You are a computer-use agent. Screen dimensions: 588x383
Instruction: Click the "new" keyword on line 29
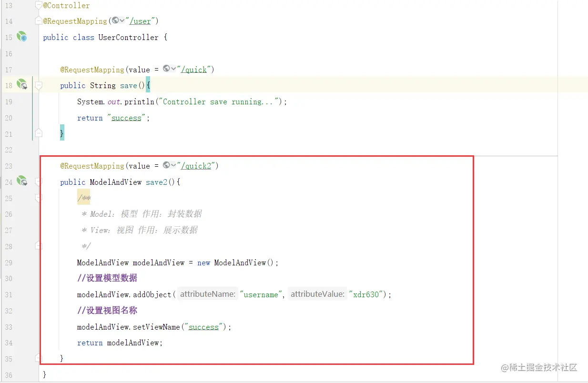tap(203, 262)
